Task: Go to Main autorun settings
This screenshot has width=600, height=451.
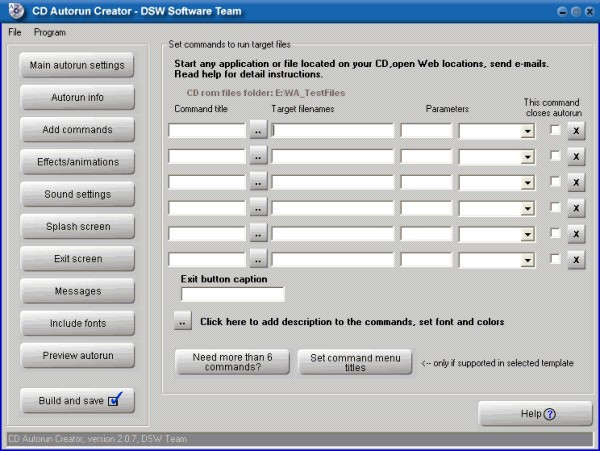Action: click(x=77, y=65)
